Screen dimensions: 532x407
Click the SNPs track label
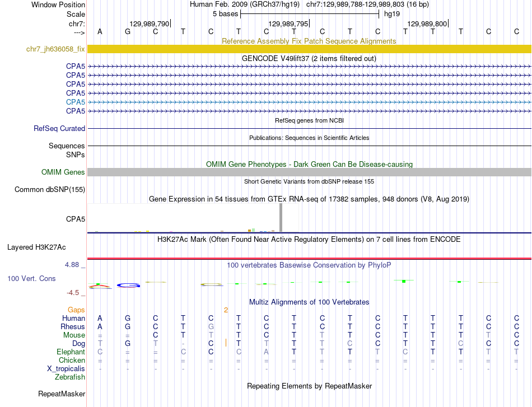(x=76, y=155)
